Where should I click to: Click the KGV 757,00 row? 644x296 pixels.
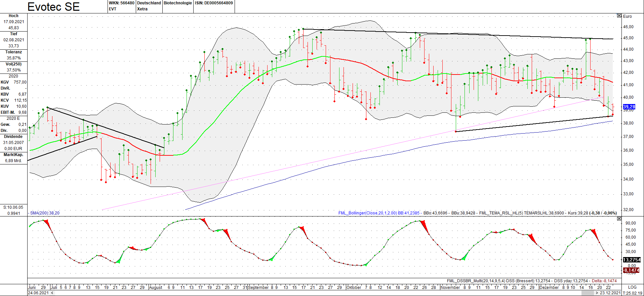coord(13,82)
